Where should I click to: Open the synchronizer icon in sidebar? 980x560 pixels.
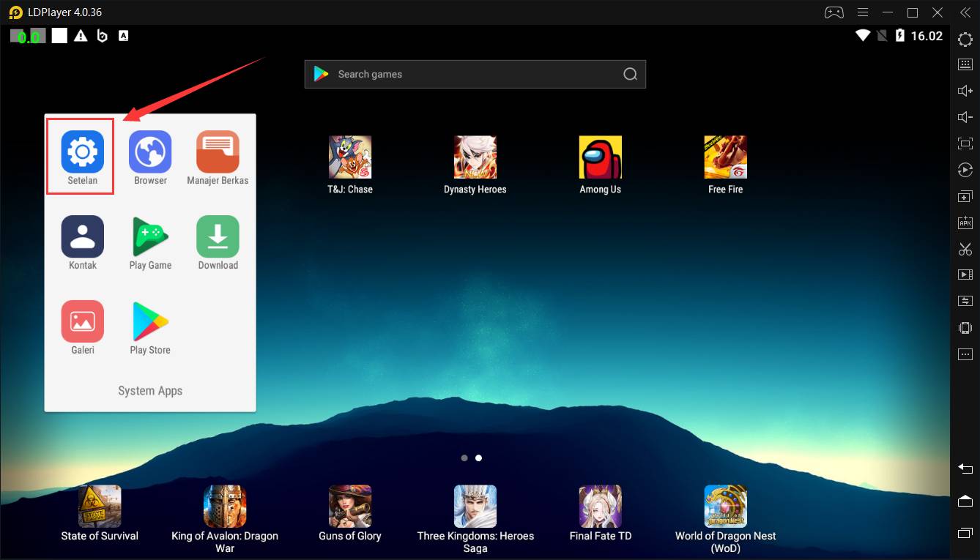[x=965, y=301]
